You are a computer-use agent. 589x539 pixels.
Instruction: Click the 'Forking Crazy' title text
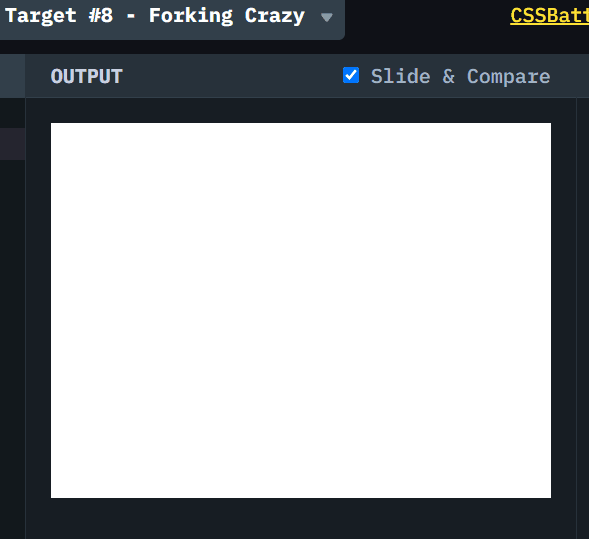click(227, 16)
